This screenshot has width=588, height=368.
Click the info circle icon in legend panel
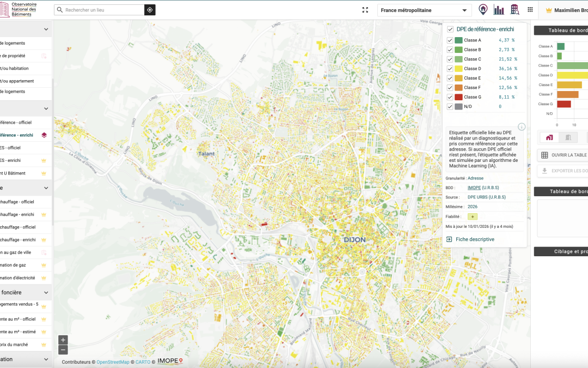pos(521,127)
